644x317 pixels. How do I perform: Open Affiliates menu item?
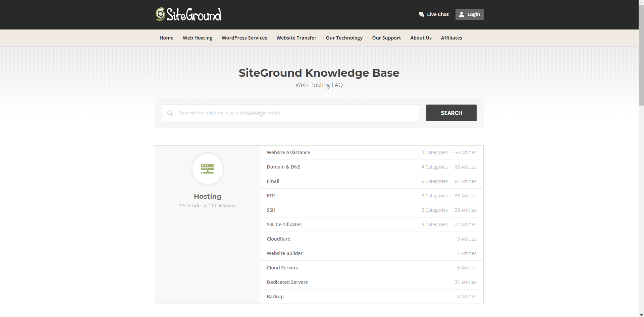[x=451, y=38]
